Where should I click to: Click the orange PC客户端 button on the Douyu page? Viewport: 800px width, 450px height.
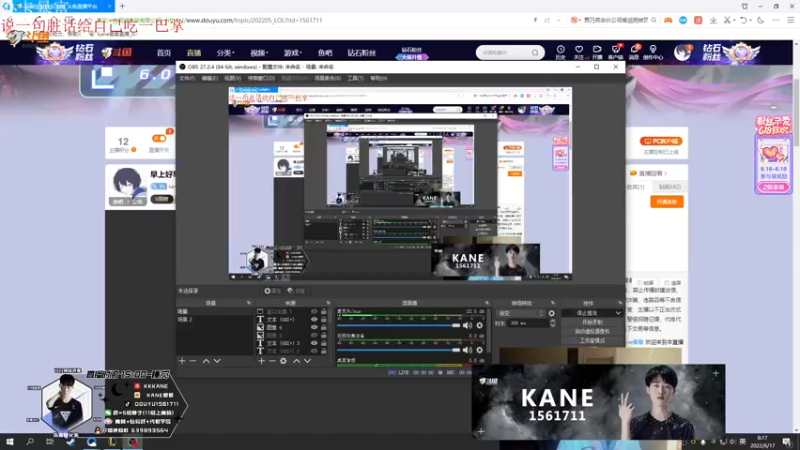(x=661, y=141)
